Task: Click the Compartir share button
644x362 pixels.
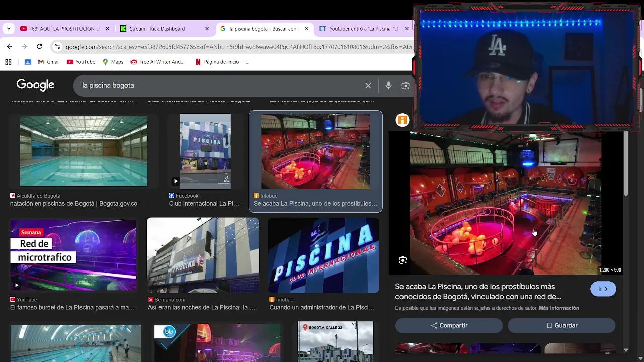Action: point(449,325)
